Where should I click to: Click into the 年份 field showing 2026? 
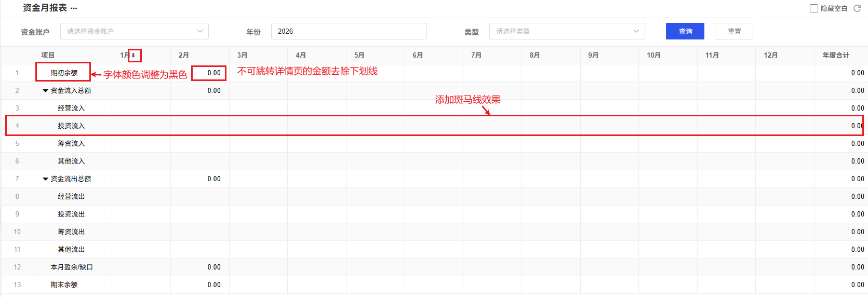pyautogui.click(x=348, y=31)
